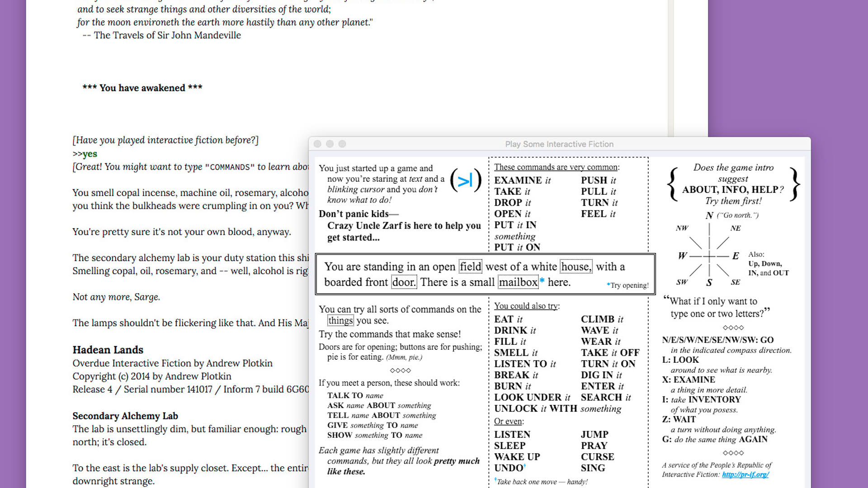
Task: Click '*** You have awakened ***' text
Action: tap(142, 88)
